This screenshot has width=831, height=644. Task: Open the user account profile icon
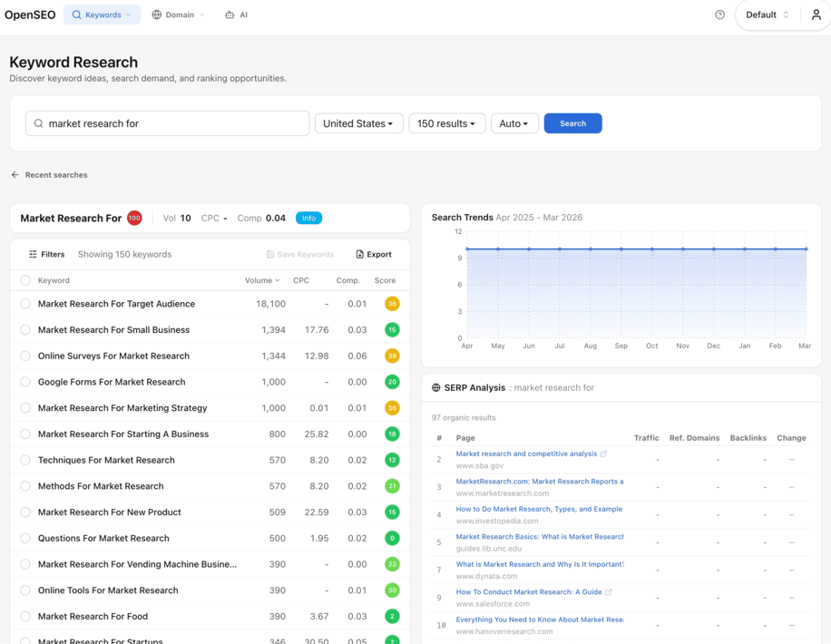click(816, 15)
